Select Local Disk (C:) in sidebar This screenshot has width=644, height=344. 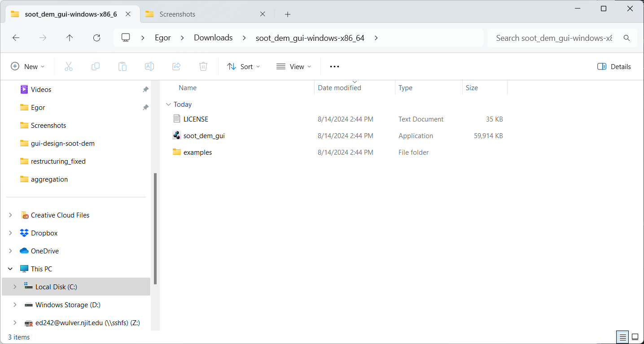[x=76, y=287]
